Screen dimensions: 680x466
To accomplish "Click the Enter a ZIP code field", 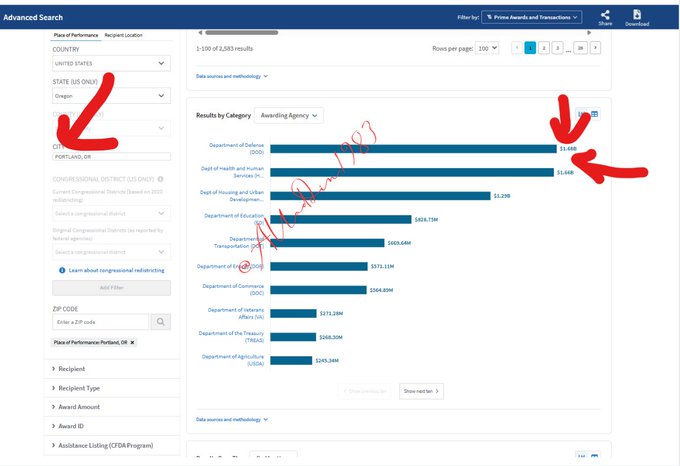I will [x=100, y=322].
